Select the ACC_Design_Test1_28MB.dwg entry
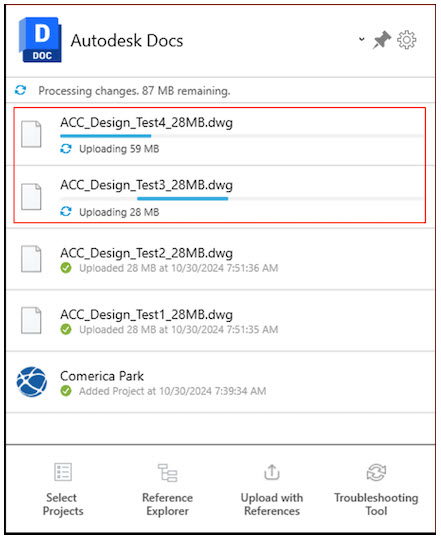Screen dimensions: 441x540 [x=220, y=321]
